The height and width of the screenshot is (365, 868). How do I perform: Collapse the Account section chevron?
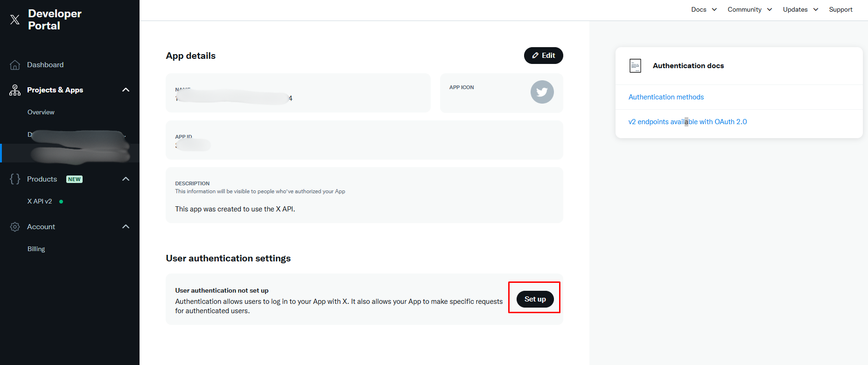(x=126, y=227)
